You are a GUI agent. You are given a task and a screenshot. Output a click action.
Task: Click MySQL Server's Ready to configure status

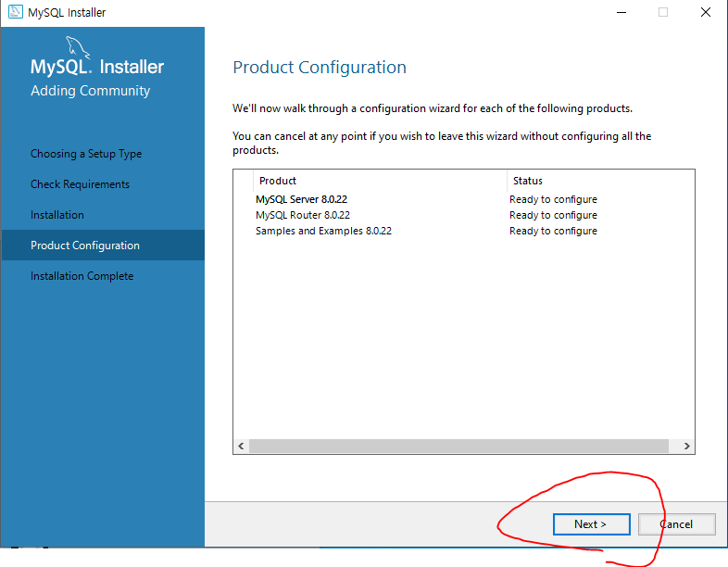[x=553, y=199]
